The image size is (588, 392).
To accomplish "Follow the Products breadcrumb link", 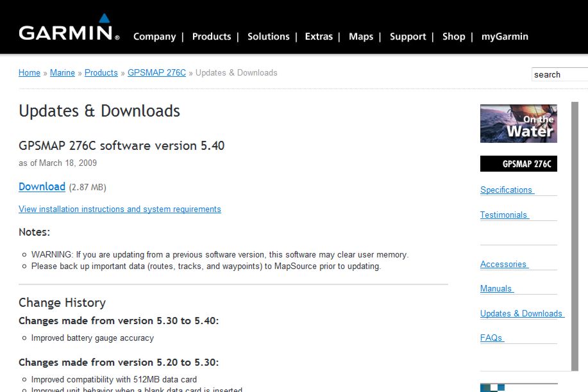I will pyautogui.click(x=101, y=73).
